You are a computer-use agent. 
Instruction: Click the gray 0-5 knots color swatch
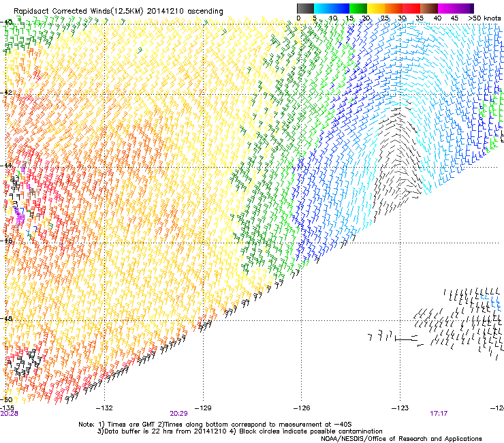coord(305,8)
